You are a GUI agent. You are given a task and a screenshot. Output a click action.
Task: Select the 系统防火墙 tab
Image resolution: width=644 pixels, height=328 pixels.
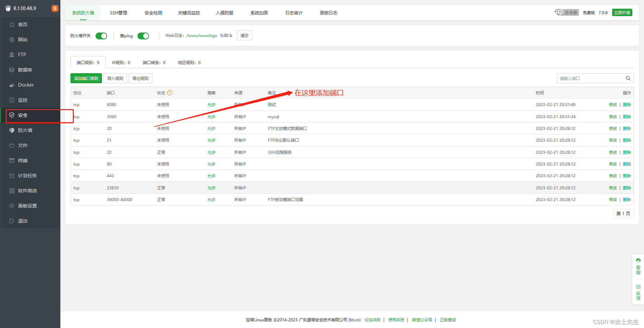click(x=83, y=13)
